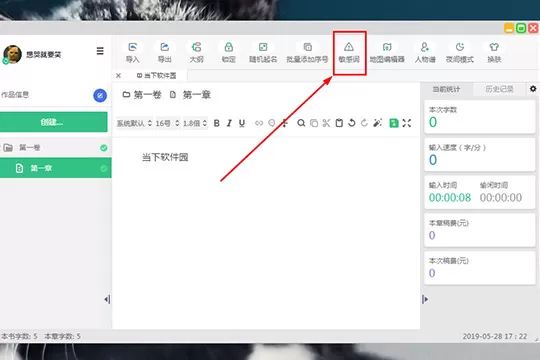Open the 1.8倍 line spacing dropdown
This screenshot has width=540, height=360.
click(x=195, y=123)
